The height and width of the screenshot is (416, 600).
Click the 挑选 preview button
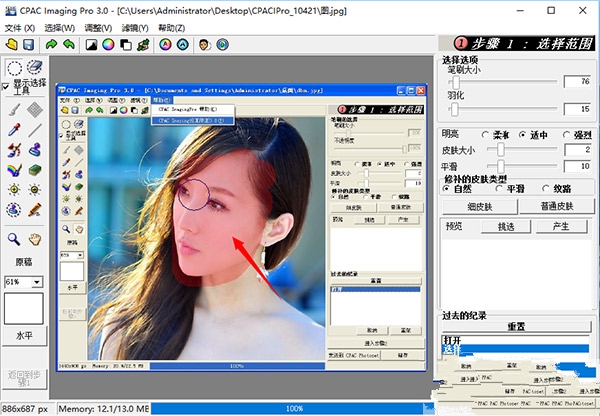coord(506,227)
